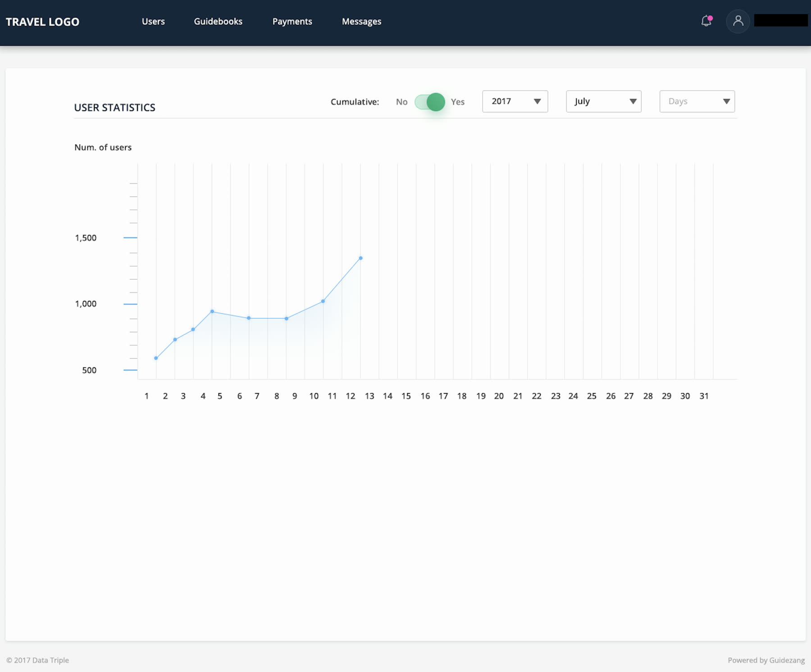811x672 pixels.
Task: Click the chart data point for day 12
Action: [360, 258]
